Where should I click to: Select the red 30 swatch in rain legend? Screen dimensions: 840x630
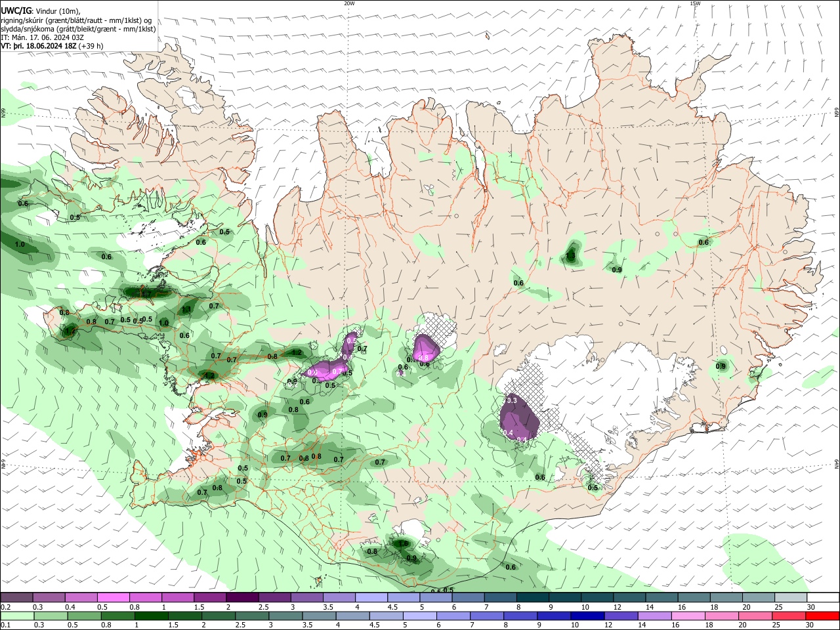tap(822, 616)
